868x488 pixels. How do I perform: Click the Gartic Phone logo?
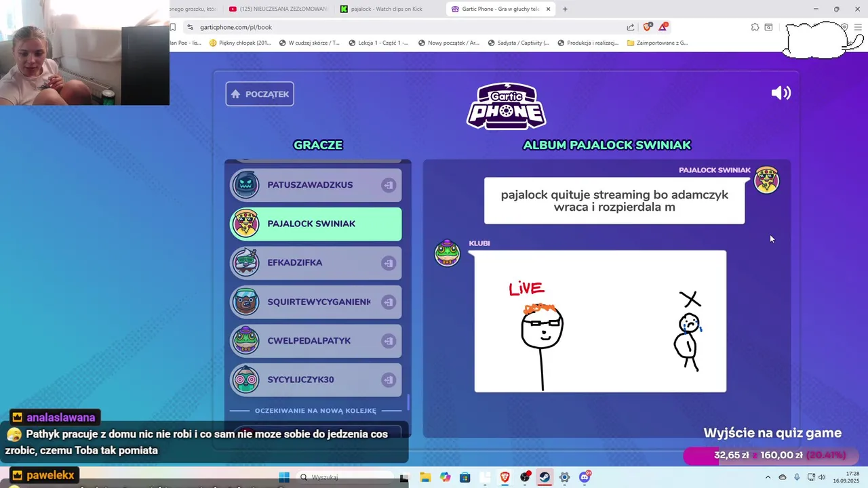tap(507, 106)
